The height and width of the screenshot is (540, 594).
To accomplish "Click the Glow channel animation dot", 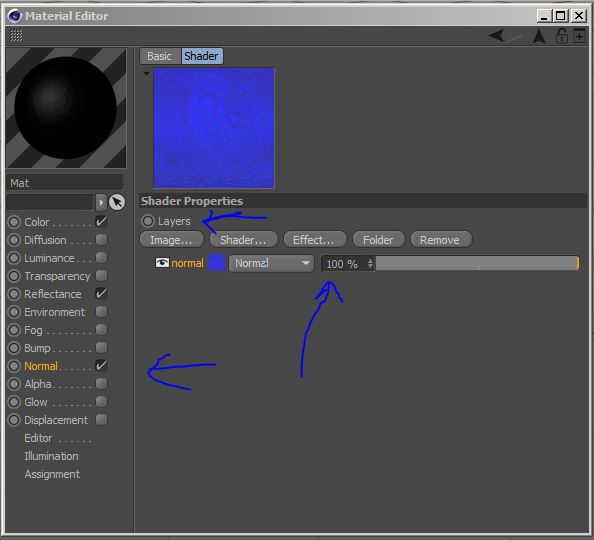I will coord(14,402).
